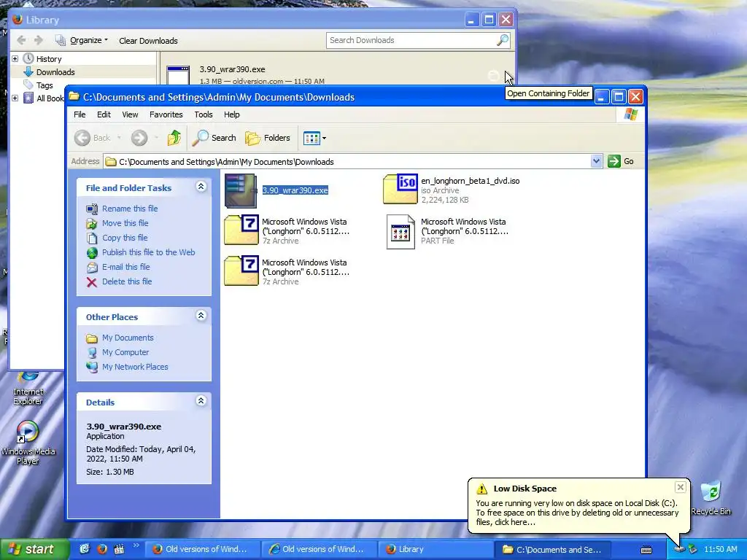Switch to C:\Documents and Se... taskbar button
Image resolution: width=747 pixels, height=560 pixels.
[553, 549]
